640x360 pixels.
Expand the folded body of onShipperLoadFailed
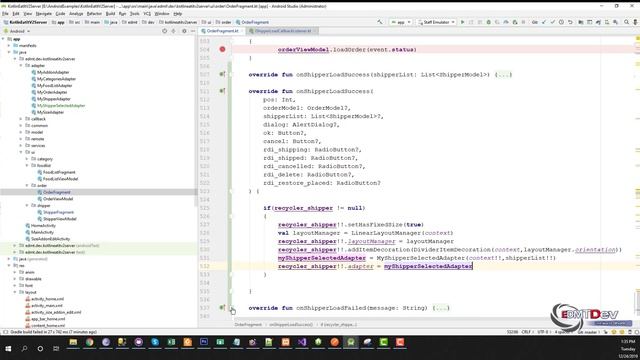click(441, 308)
